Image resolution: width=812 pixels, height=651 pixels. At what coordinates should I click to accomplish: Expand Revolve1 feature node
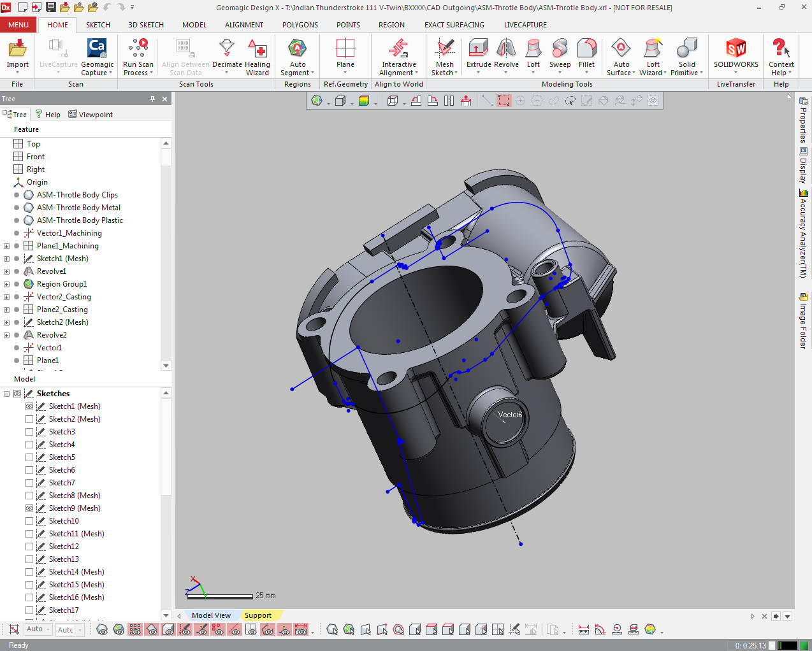[6, 271]
